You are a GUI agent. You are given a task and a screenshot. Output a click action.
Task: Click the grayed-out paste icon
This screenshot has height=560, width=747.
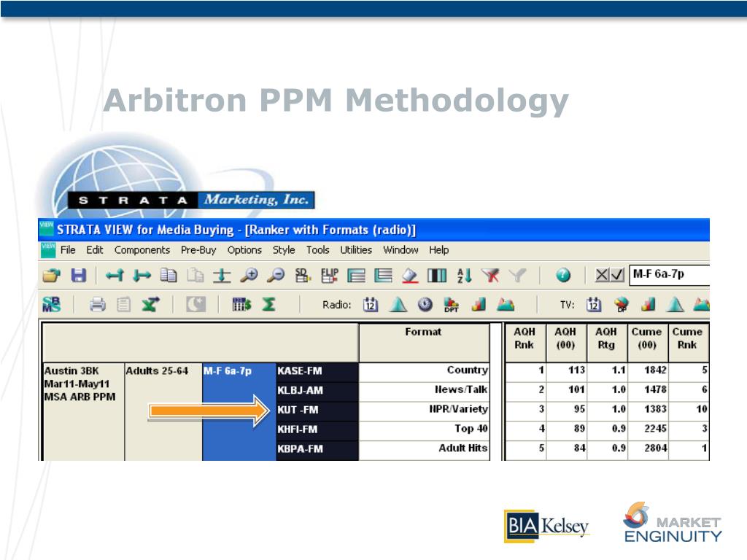(x=196, y=275)
